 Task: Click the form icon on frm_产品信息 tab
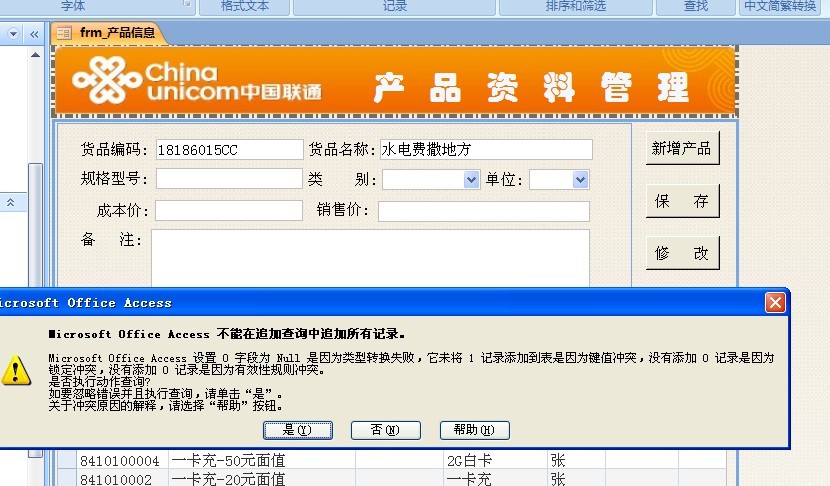pyautogui.click(x=64, y=33)
